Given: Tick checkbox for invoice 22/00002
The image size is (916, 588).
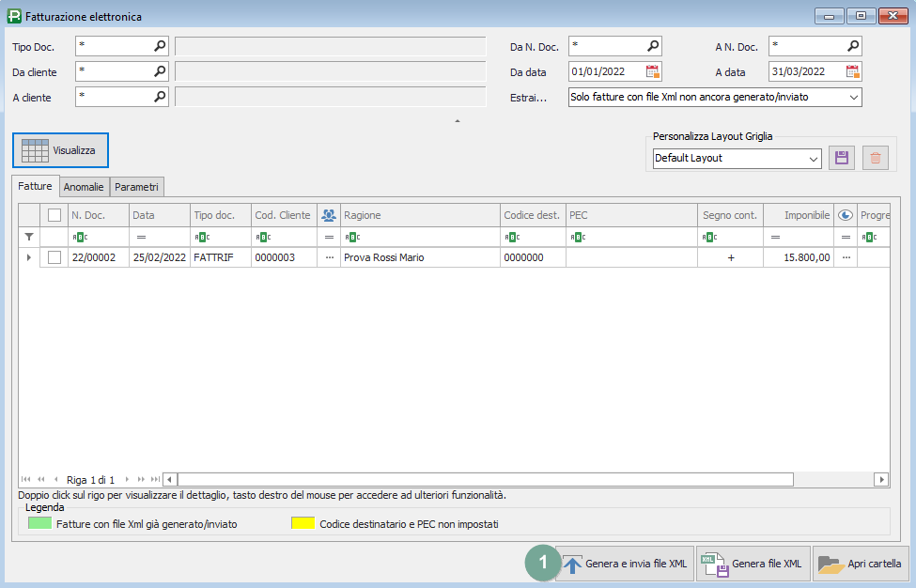Looking at the screenshot, I should [x=54, y=257].
